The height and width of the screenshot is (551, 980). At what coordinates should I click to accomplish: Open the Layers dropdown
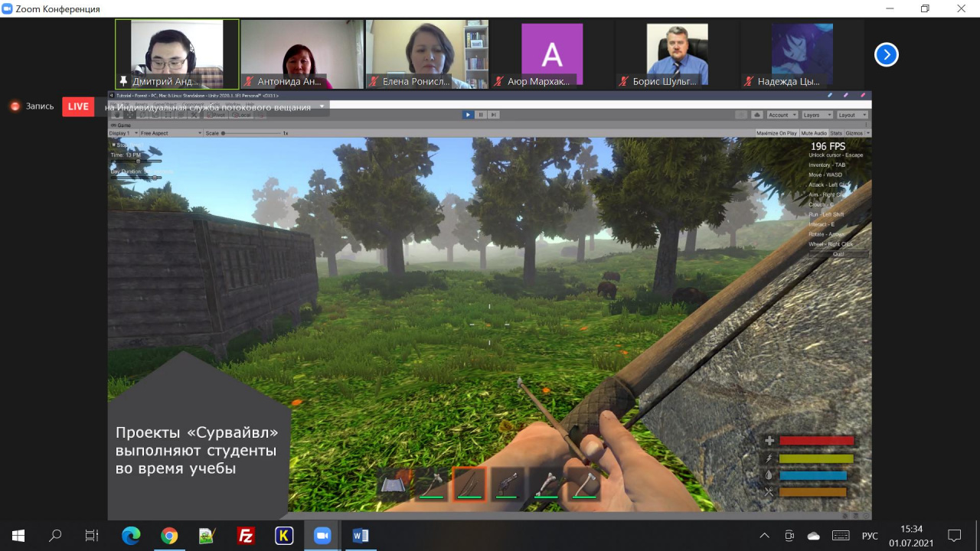point(815,115)
